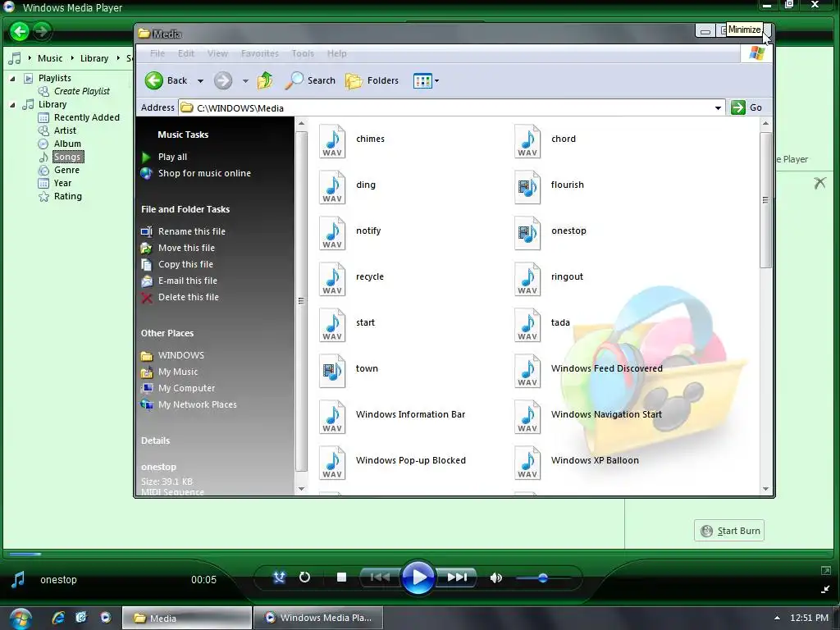The width and height of the screenshot is (840, 630).
Task: Open My Computer under Other Places
Action: [178, 388]
